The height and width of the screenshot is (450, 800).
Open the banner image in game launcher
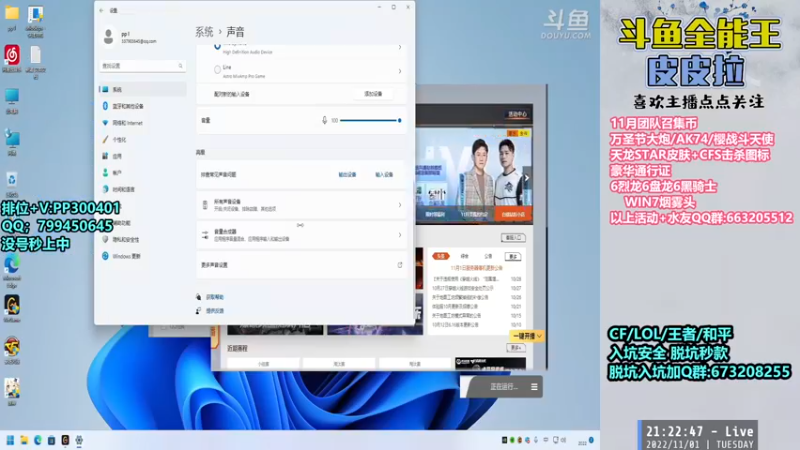click(x=474, y=168)
